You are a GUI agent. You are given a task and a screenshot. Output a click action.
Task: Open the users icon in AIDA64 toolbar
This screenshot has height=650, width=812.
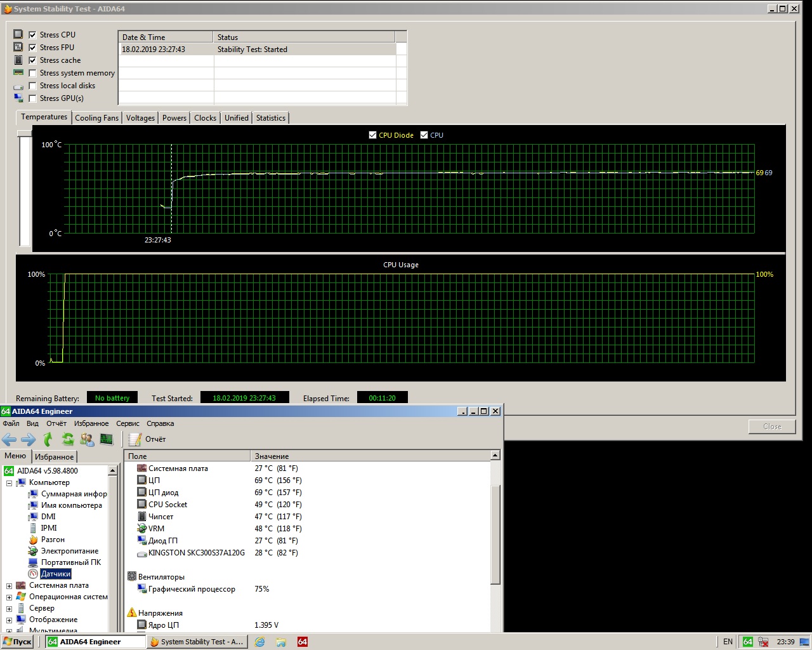87,439
